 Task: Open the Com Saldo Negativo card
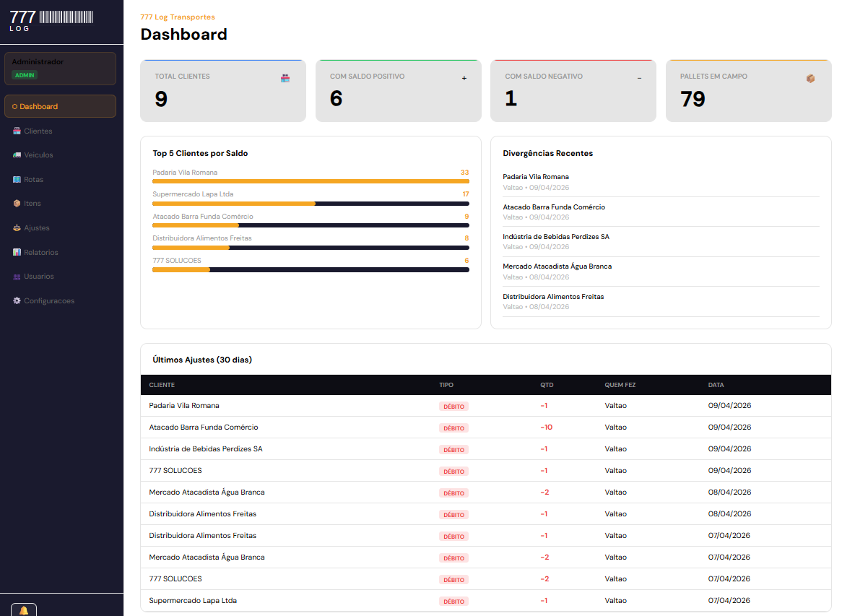click(x=573, y=91)
